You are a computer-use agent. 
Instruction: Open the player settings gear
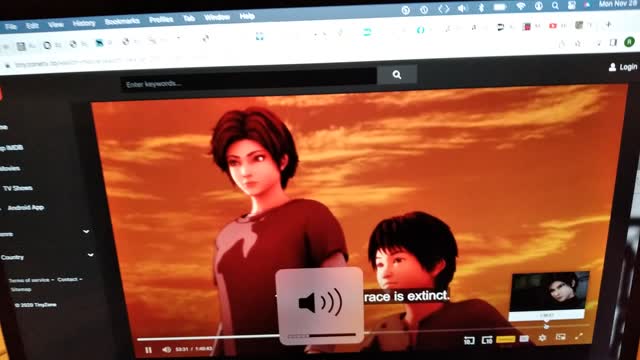pyautogui.click(x=542, y=338)
